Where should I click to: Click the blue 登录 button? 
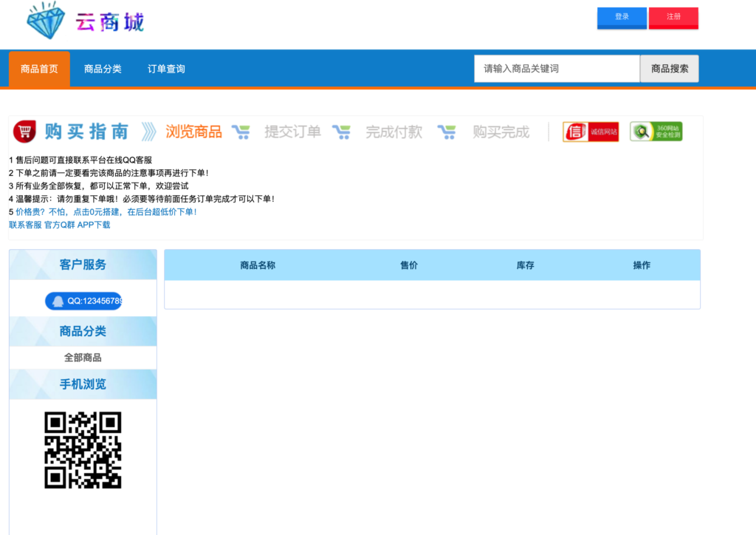point(622,18)
